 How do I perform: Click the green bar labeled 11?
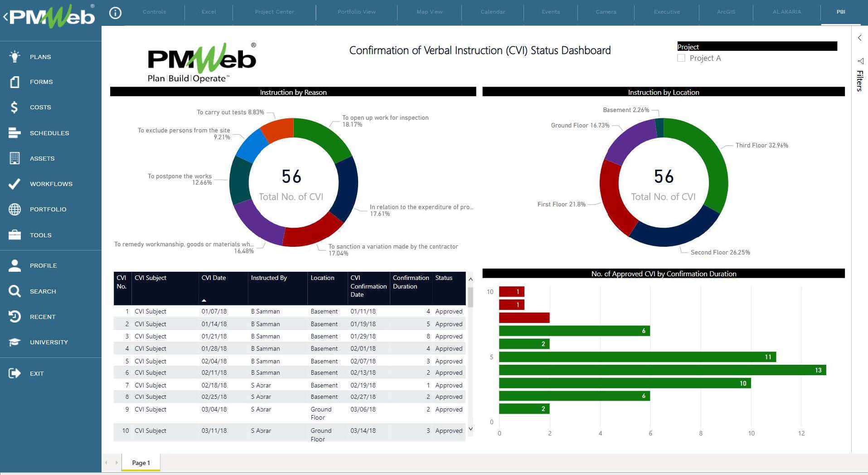637,357
